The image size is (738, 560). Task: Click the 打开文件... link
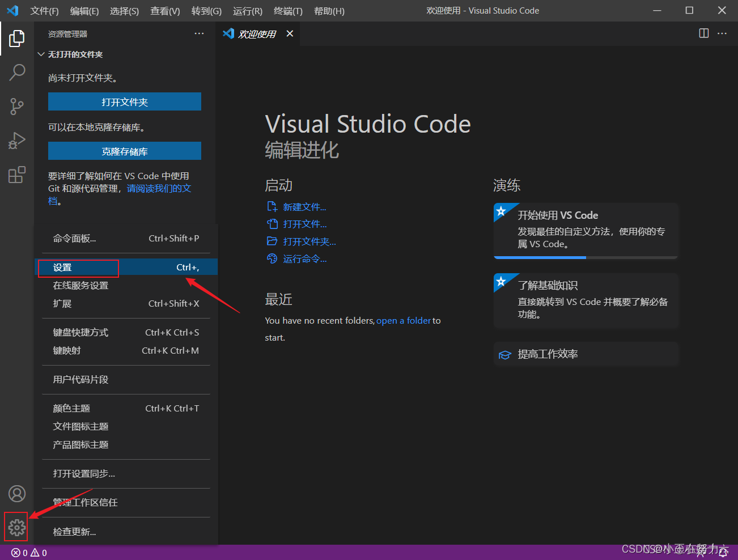305,224
